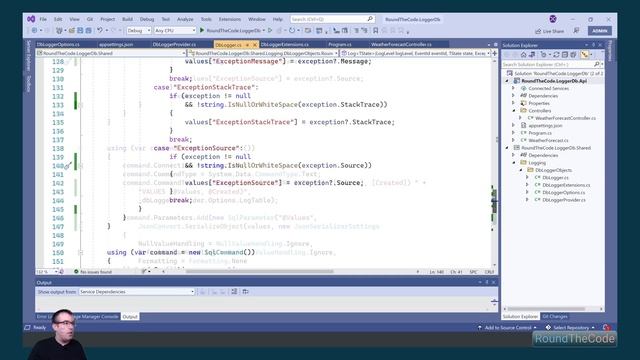Select DbLoggerOptions.cs in Solution Explorer tree
The image size is (640, 360).
[563, 192]
